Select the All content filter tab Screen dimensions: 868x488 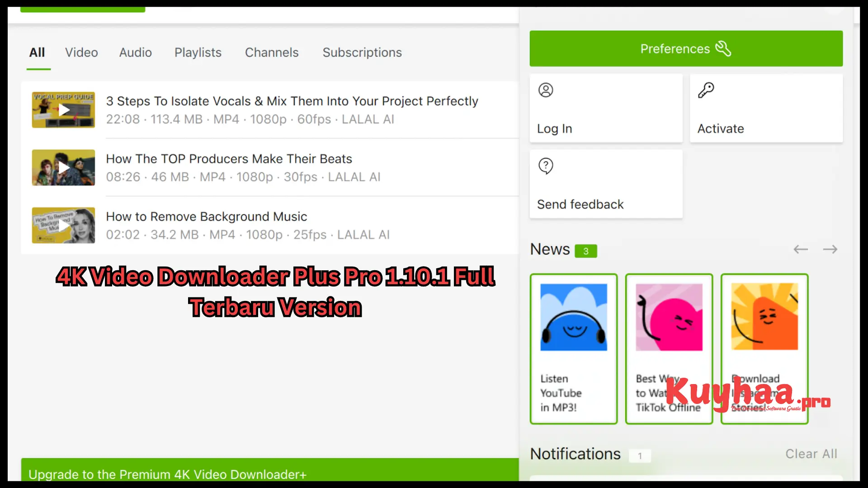(x=37, y=52)
